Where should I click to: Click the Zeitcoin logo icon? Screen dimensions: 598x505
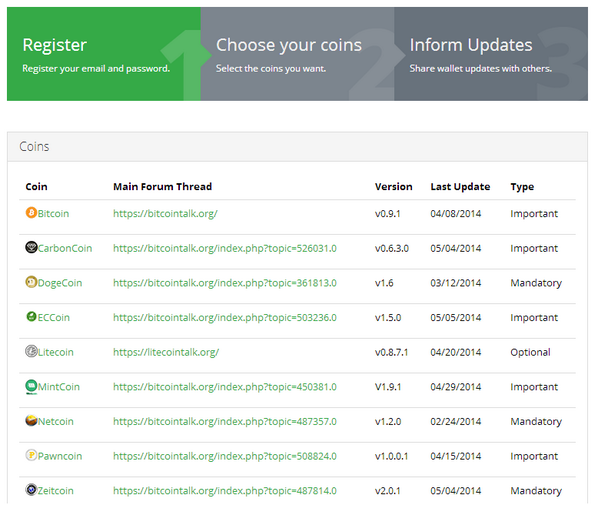31,489
